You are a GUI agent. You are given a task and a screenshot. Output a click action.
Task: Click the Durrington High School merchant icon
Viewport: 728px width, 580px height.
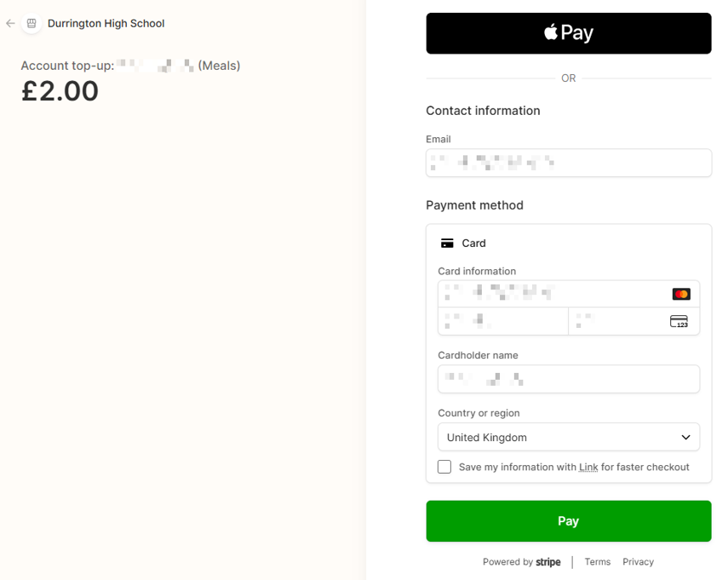[x=32, y=23]
